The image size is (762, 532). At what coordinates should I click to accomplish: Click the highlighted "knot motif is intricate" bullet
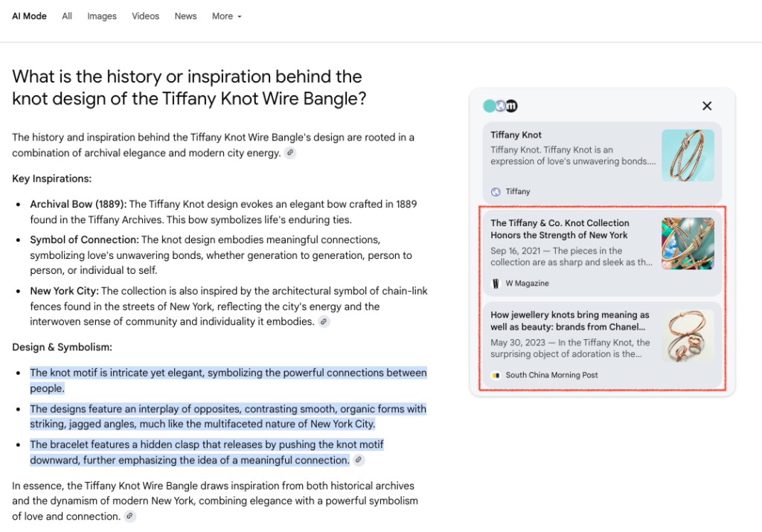pos(228,380)
